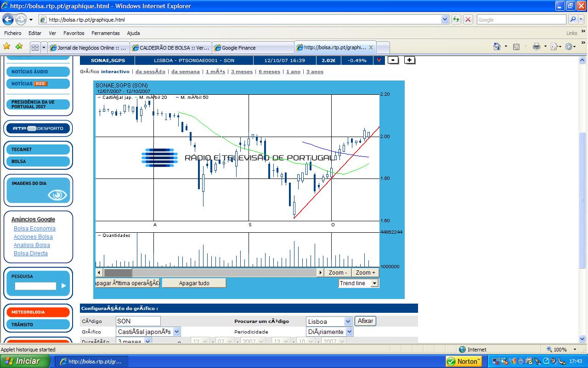Open the Ferramentas menu
This screenshot has width=588, height=368.
[x=106, y=33]
